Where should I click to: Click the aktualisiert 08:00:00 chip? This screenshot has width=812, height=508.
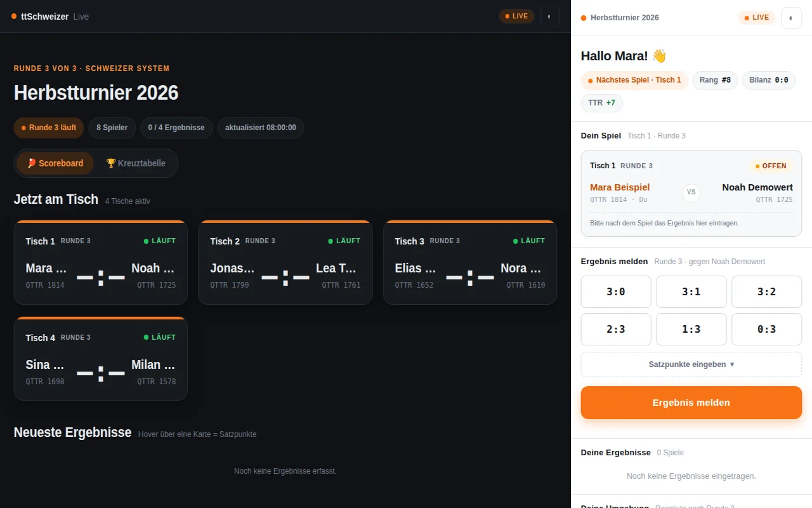pyautogui.click(x=261, y=128)
